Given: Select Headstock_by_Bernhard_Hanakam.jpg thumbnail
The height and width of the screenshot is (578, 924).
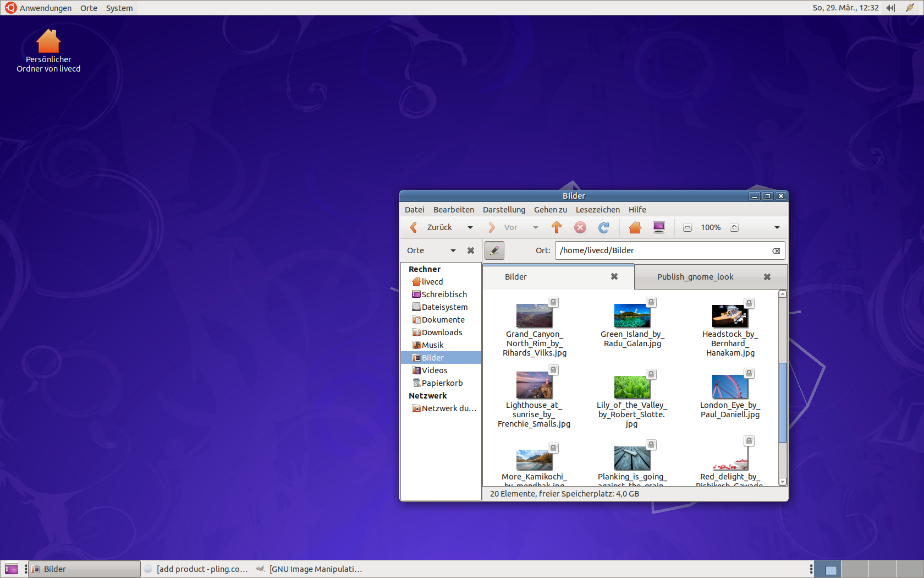Looking at the screenshot, I should click(730, 316).
